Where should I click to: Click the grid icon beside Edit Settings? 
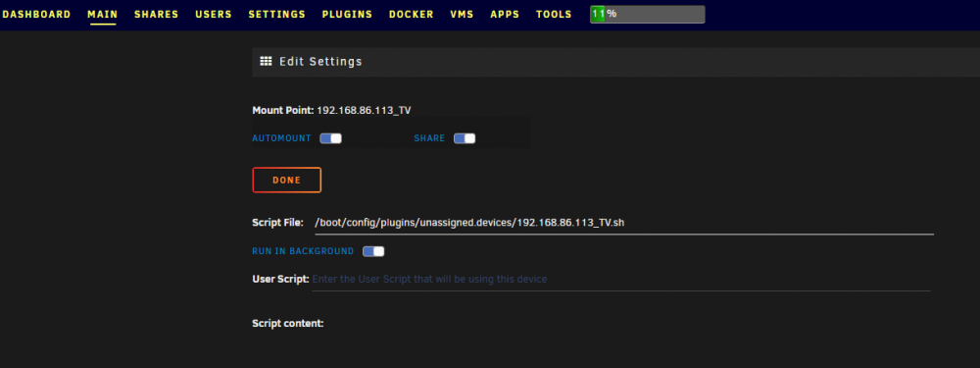point(266,61)
